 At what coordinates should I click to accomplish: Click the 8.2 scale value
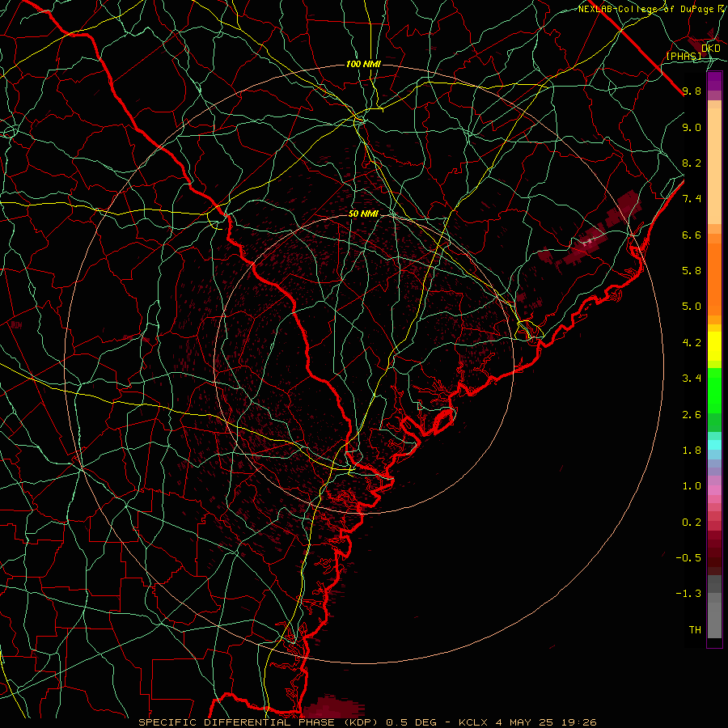tap(692, 163)
